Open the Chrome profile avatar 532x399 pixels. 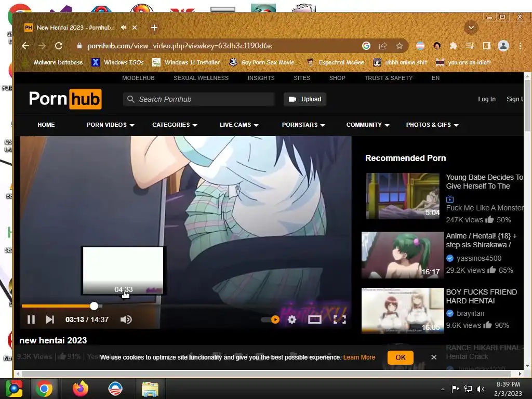coord(503,46)
